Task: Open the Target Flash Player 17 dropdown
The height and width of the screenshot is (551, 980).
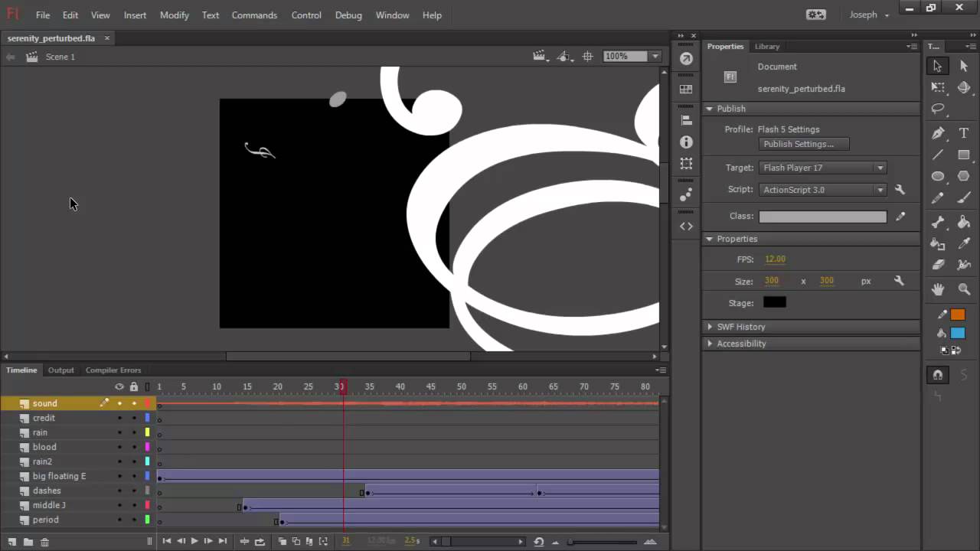Action: click(x=823, y=168)
